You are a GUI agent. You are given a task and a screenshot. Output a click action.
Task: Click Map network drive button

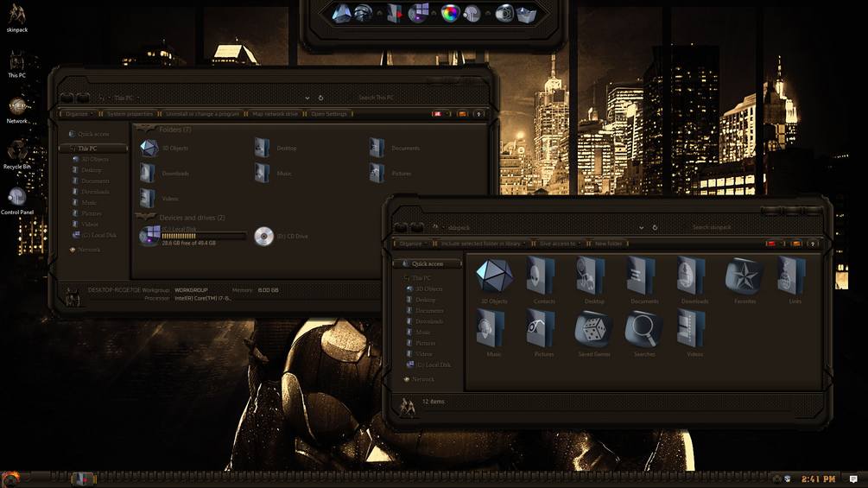(x=276, y=114)
